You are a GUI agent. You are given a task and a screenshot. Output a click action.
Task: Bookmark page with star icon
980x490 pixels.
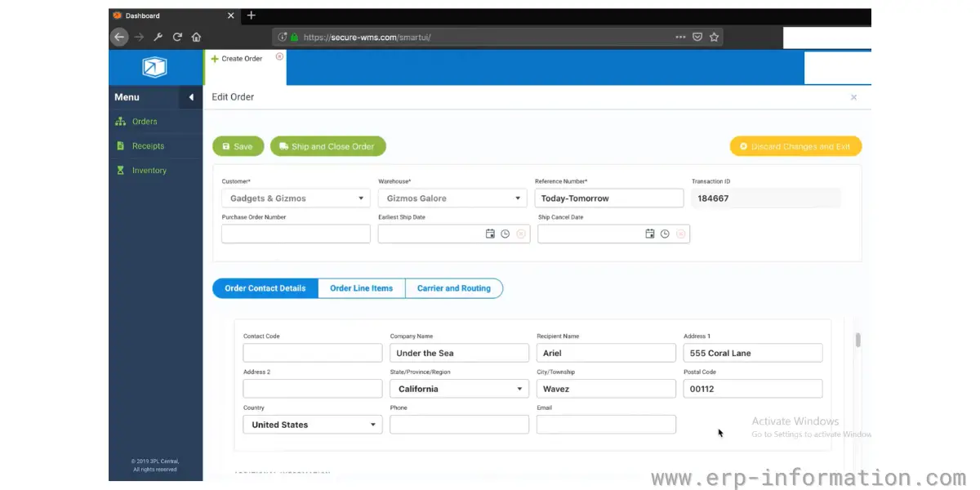pyautogui.click(x=714, y=37)
